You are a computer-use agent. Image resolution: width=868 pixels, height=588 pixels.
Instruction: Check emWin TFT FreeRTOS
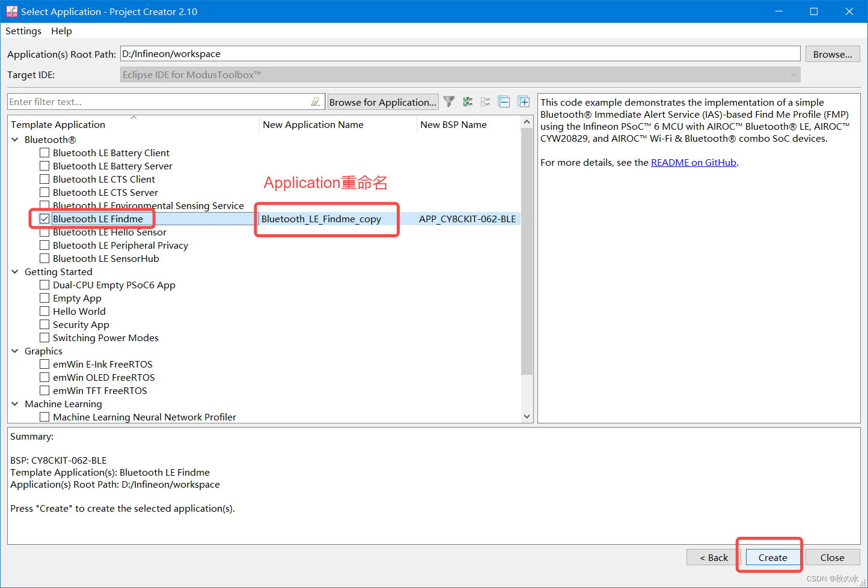click(x=44, y=390)
